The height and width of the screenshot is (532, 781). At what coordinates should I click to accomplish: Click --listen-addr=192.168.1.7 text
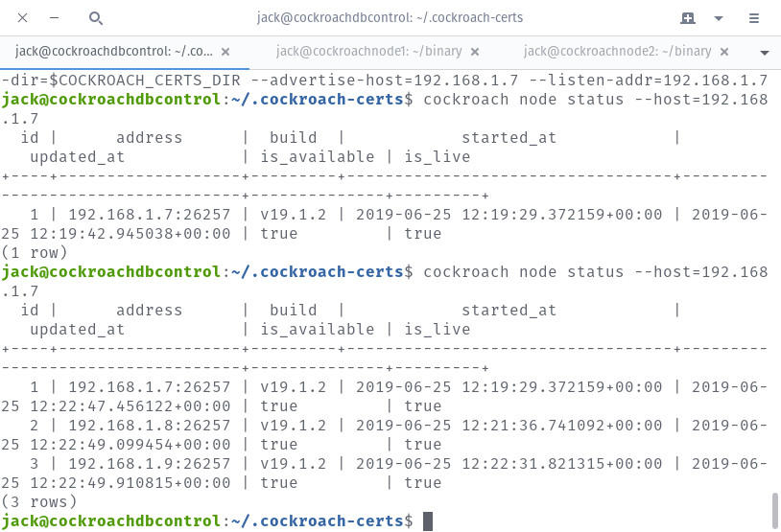click(x=651, y=81)
